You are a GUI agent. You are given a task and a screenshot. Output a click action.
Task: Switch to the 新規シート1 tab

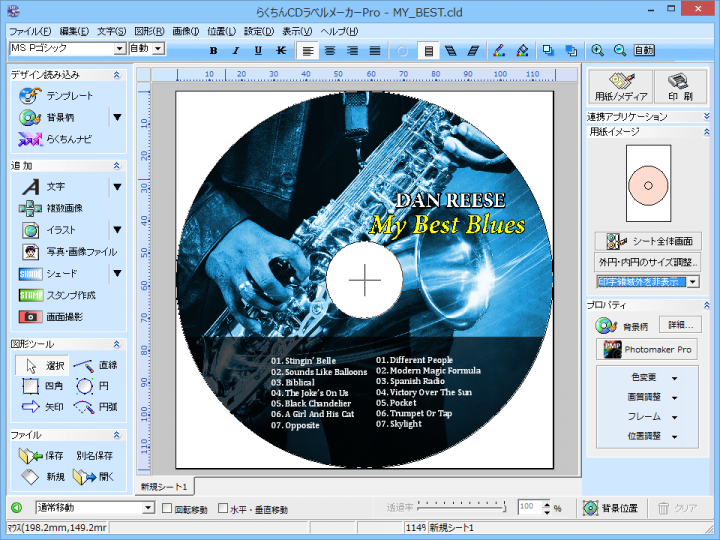164,486
